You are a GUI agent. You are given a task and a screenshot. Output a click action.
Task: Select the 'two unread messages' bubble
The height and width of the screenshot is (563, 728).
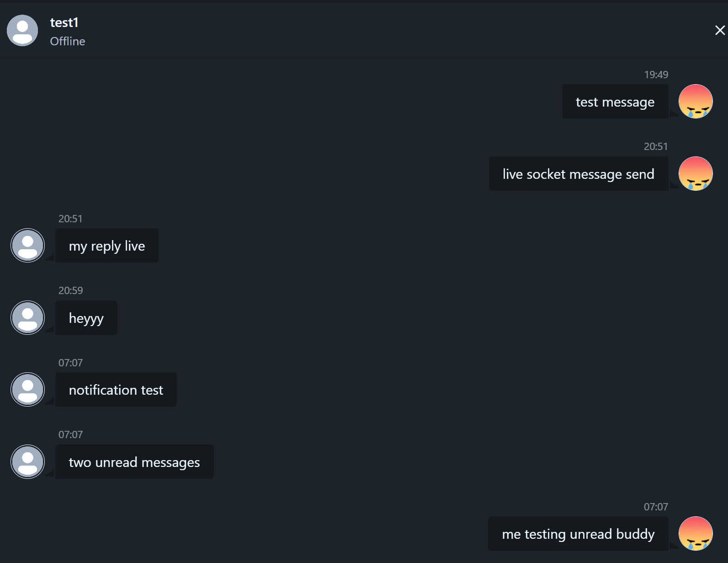[134, 462]
